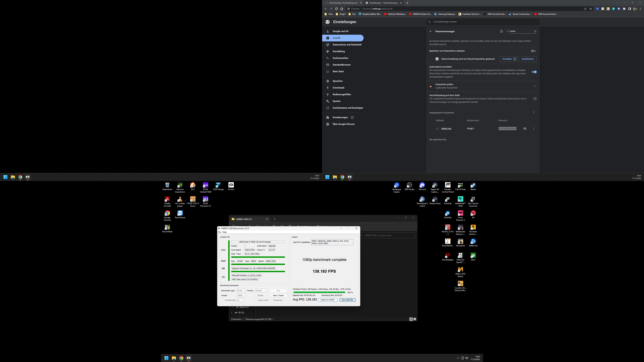
Task: Click HWBOT X265 2.3 durchsuchen field
Action: click(x=388, y=235)
